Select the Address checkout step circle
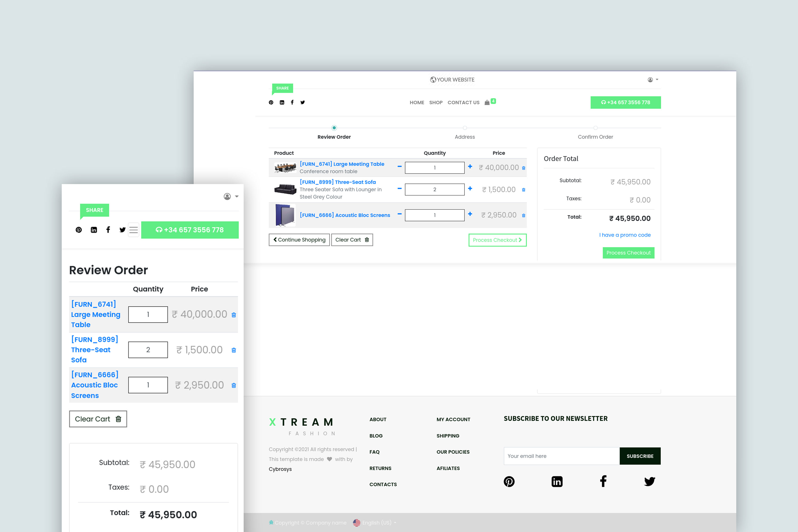Viewport: 798px width, 532px height. 465,128
